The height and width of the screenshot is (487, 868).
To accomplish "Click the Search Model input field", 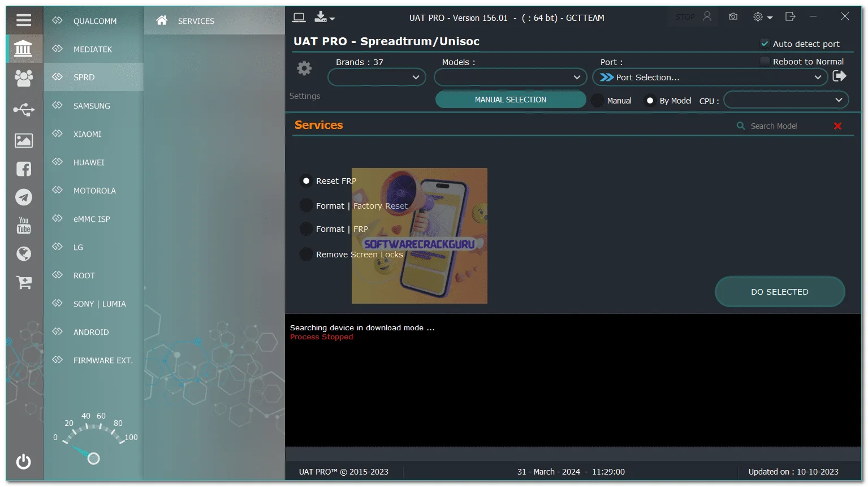I will click(788, 126).
